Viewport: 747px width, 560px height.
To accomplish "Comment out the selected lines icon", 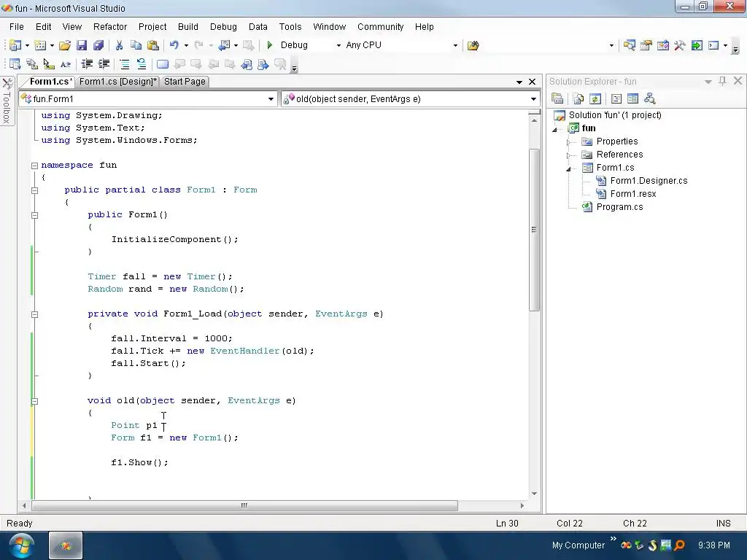I will [x=124, y=64].
